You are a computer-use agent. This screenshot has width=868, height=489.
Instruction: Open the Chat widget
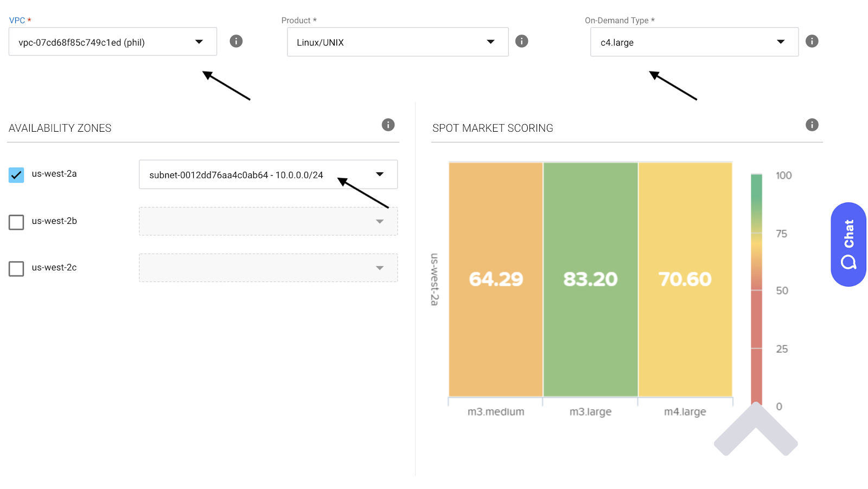click(x=848, y=244)
